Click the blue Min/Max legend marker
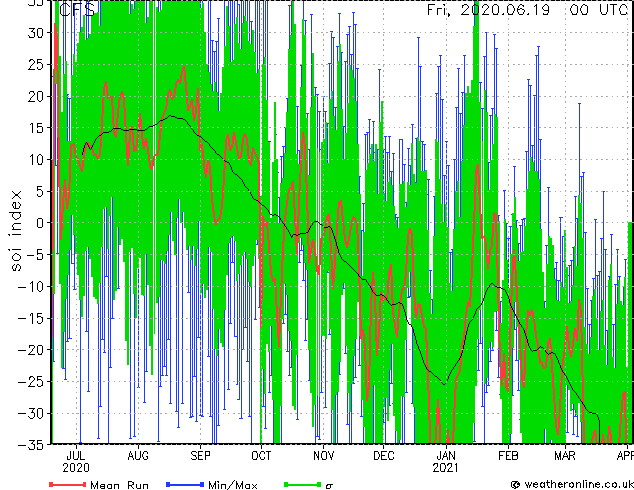The image size is (634, 490). [185, 484]
